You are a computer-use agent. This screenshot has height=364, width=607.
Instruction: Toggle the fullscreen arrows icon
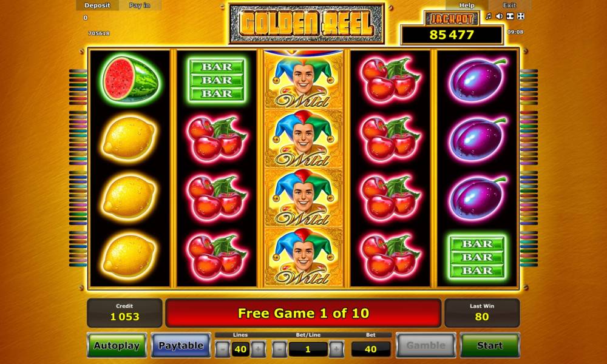(x=521, y=16)
